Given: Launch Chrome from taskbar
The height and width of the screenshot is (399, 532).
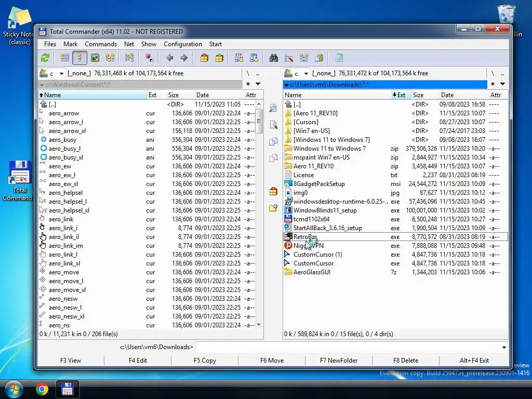Looking at the screenshot, I should [x=42, y=389].
